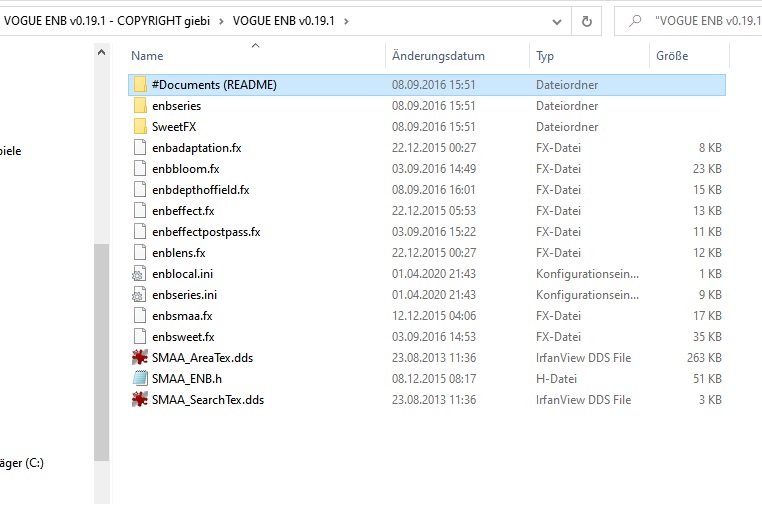Click the search magnifier icon

tap(634, 19)
